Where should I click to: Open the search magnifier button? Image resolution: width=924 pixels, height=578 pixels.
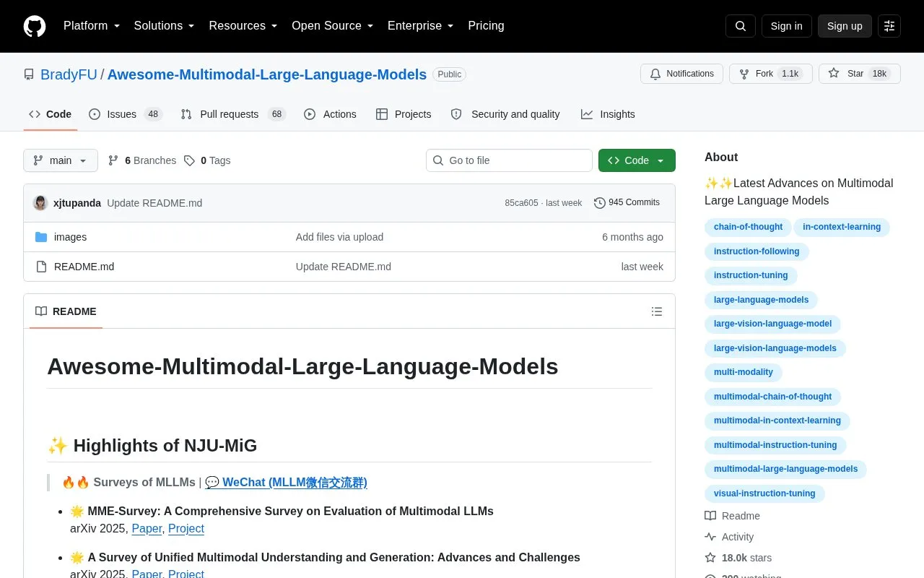(x=741, y=26)
